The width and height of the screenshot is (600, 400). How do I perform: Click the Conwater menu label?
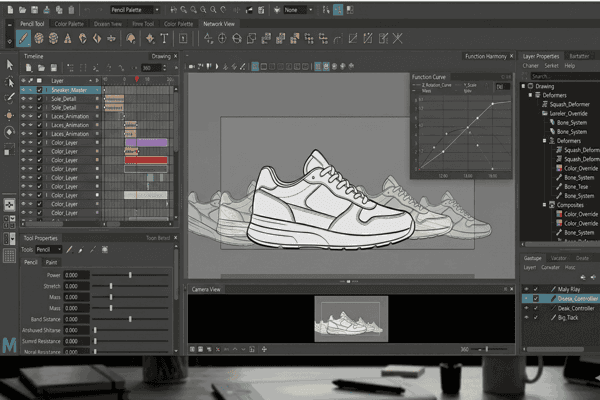(550, 268)
